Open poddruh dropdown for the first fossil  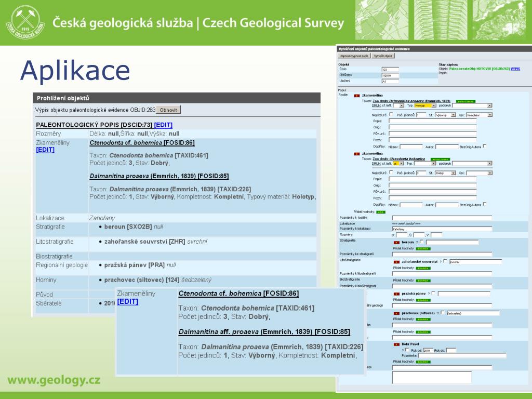click(472, 105)
